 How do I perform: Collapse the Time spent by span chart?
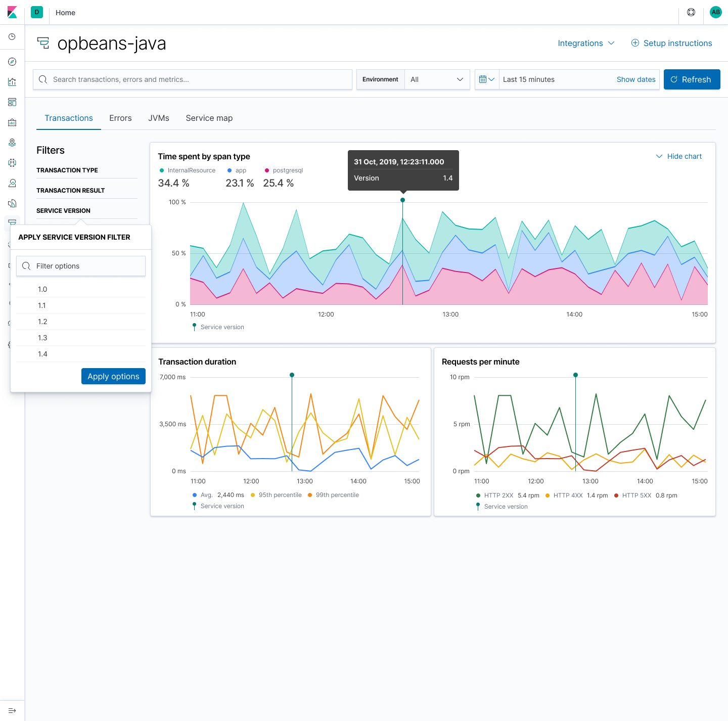click(x=679, y=156)
